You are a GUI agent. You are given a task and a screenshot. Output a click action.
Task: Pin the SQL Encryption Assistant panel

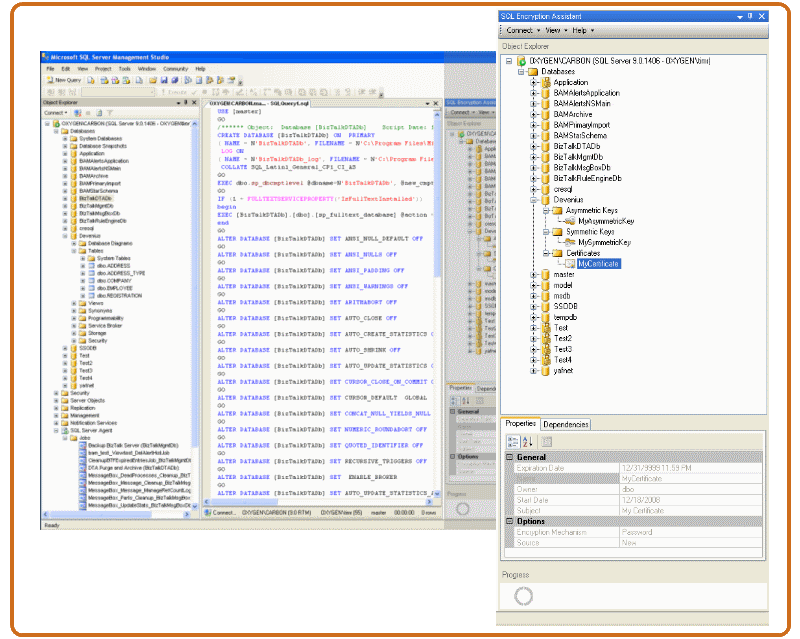(x=750, y=16)
